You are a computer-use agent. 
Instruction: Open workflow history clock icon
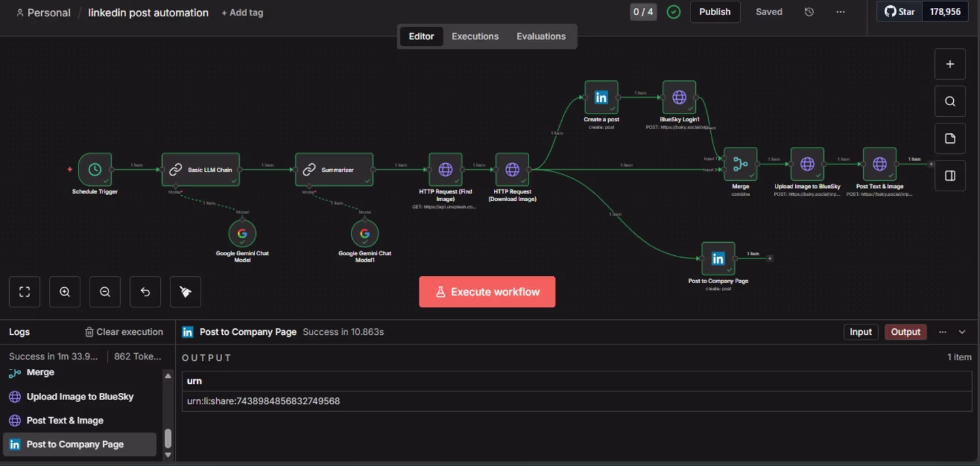click(x=809, y=12)
